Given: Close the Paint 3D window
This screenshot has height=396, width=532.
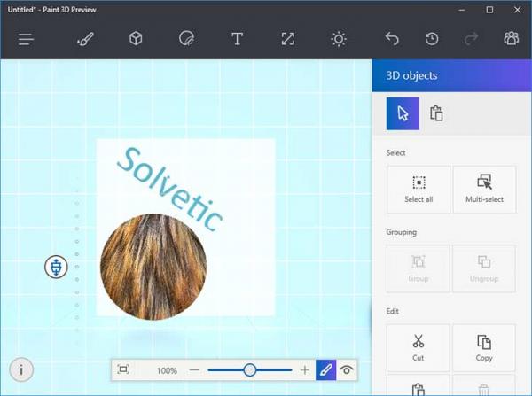Looking at the screenshot, I should [518, 10].
